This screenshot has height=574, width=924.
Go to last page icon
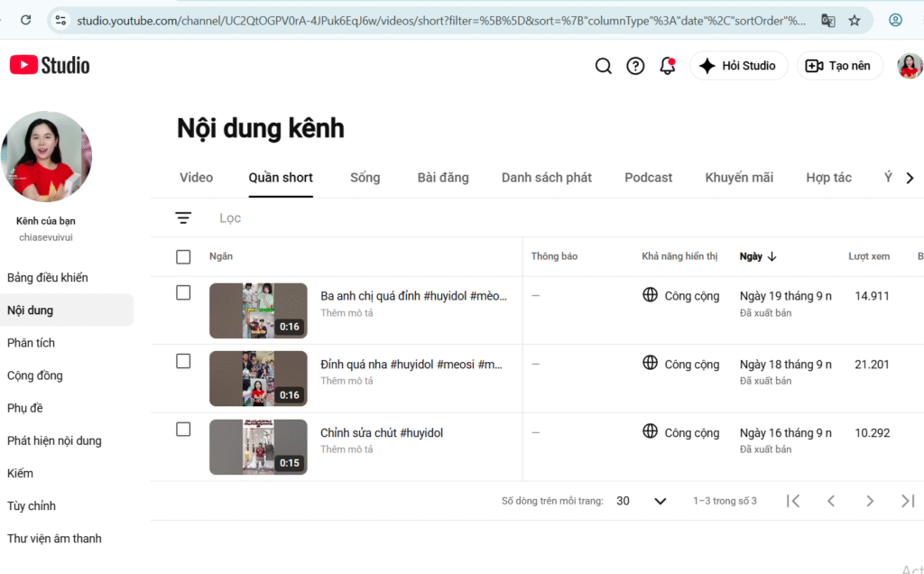[908, 501]
